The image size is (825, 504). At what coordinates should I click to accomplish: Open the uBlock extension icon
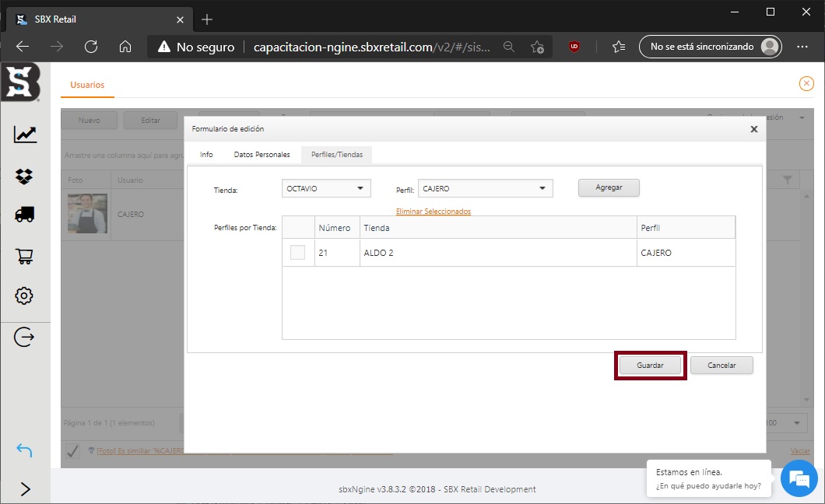coord(574,47)
